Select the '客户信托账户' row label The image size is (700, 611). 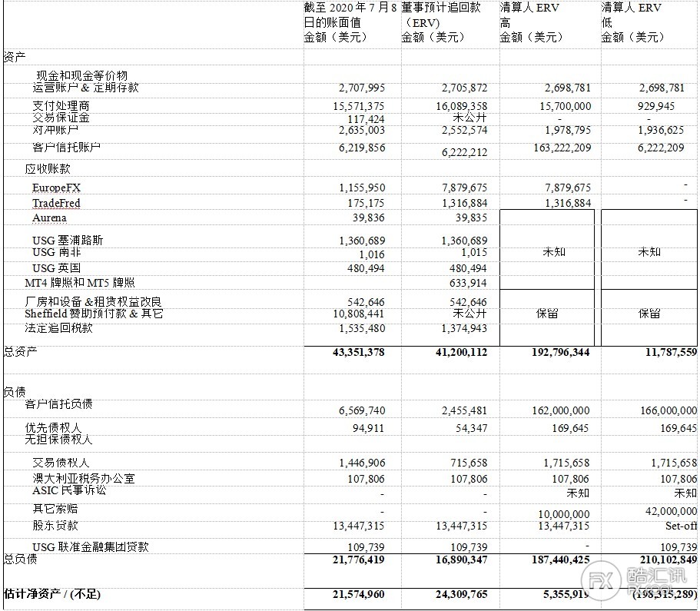point(67,147)
